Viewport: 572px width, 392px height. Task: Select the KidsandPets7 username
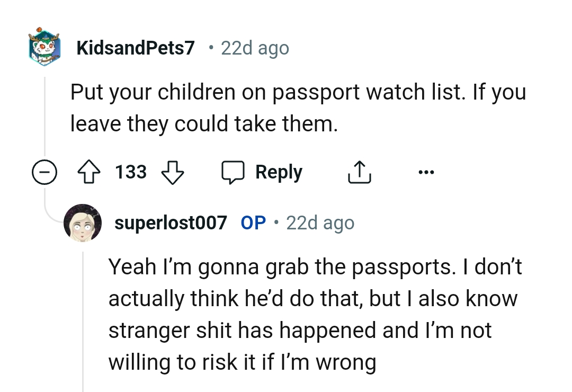[x=136, y=48]
